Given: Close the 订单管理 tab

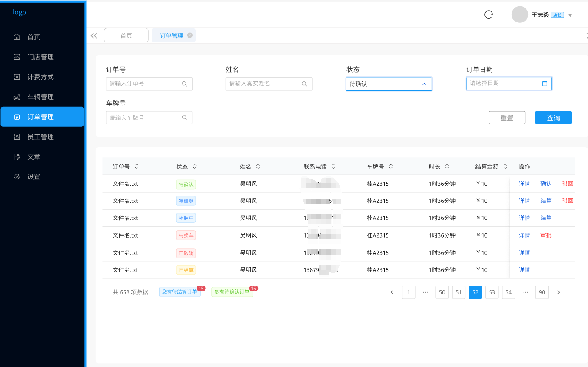Looking at the screenshot, I should pos(190,35).
